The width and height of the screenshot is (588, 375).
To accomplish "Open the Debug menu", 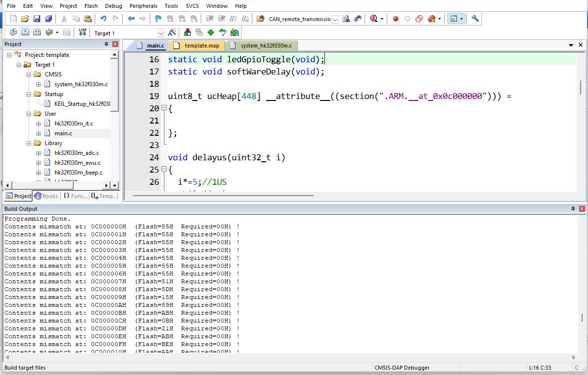I will (113, 6).
